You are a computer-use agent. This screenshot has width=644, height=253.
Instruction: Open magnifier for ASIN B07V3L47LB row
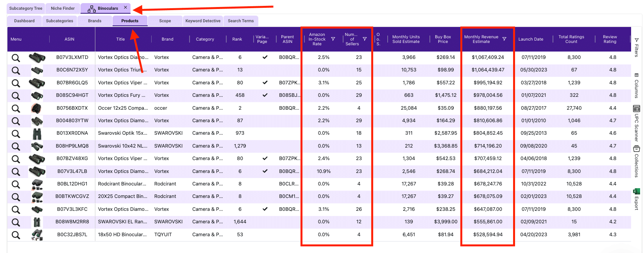tap(16, 172)
